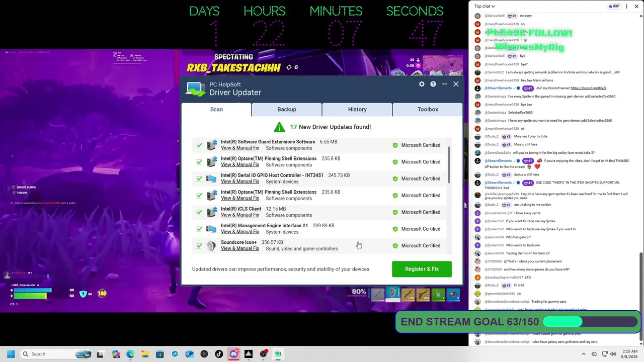This screenshot has height=362, width=644.
Task: Launch Microsoft Edge from taskbar
Action: tap(130, 354)
